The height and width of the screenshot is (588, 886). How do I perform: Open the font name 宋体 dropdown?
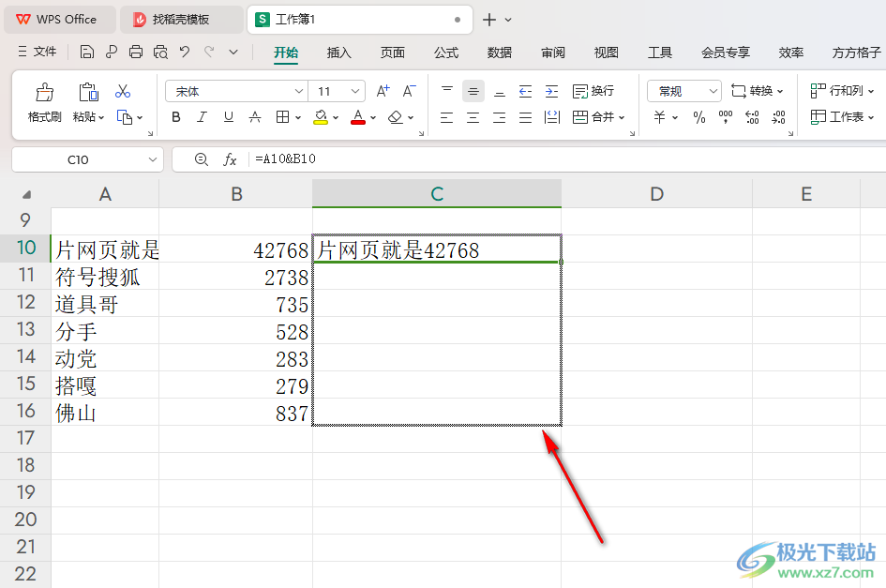pyautogui.click(x=299, y=91)
